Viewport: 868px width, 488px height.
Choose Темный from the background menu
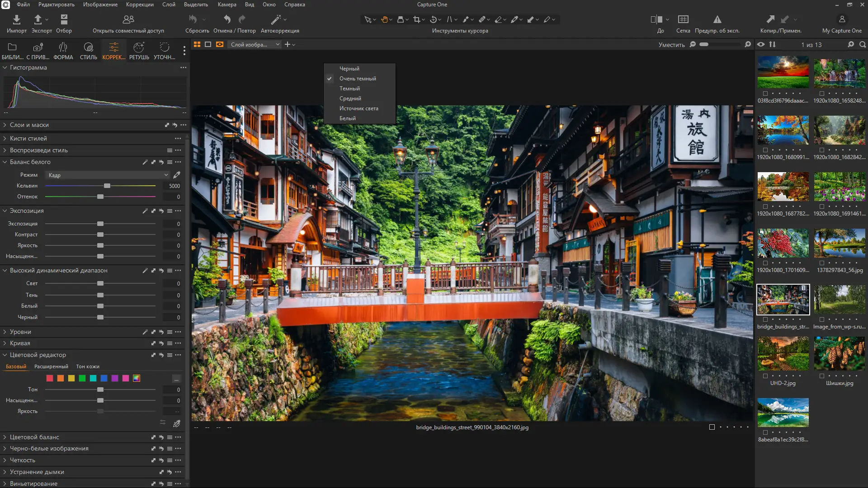(x=349, y=89)
